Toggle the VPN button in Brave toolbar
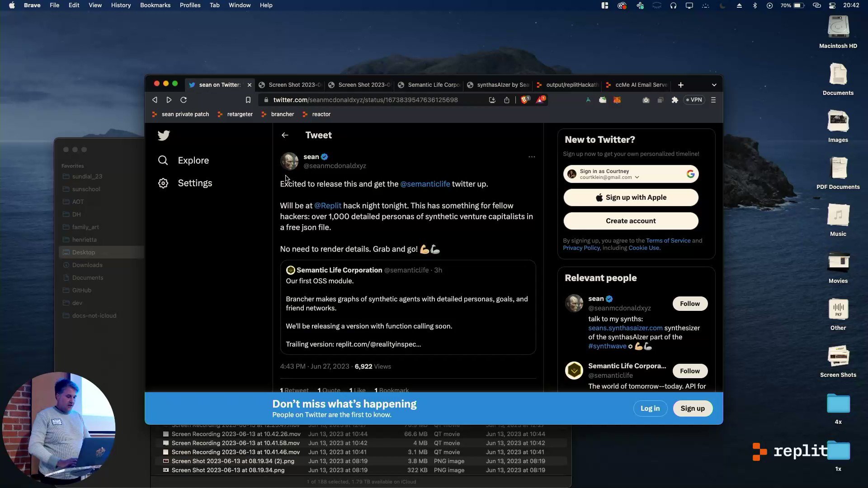The height and width of the screenshot is (488, 868). tap(694, 100)
